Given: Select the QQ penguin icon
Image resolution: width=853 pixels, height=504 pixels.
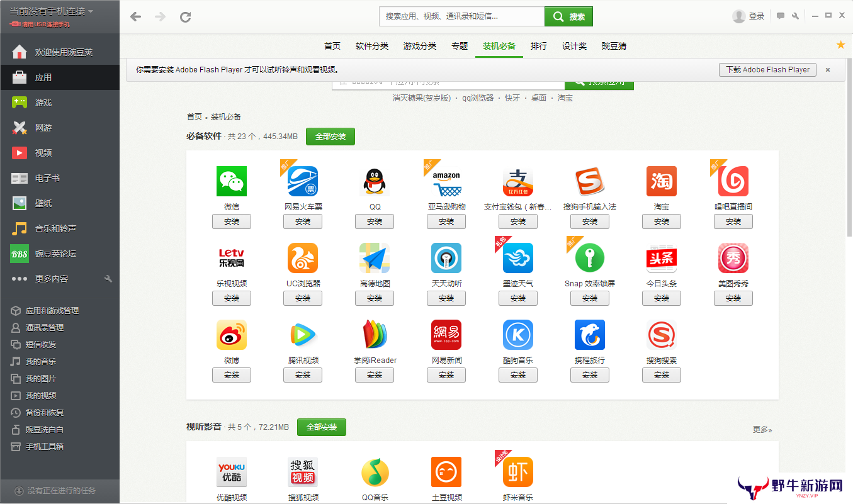Looking at the screenshot, I should pyautogui.click(x=375, y=181).
